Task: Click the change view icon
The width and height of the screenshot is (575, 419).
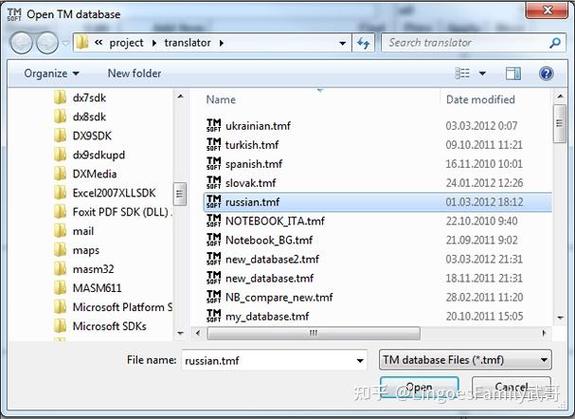Action: point(462,73)
